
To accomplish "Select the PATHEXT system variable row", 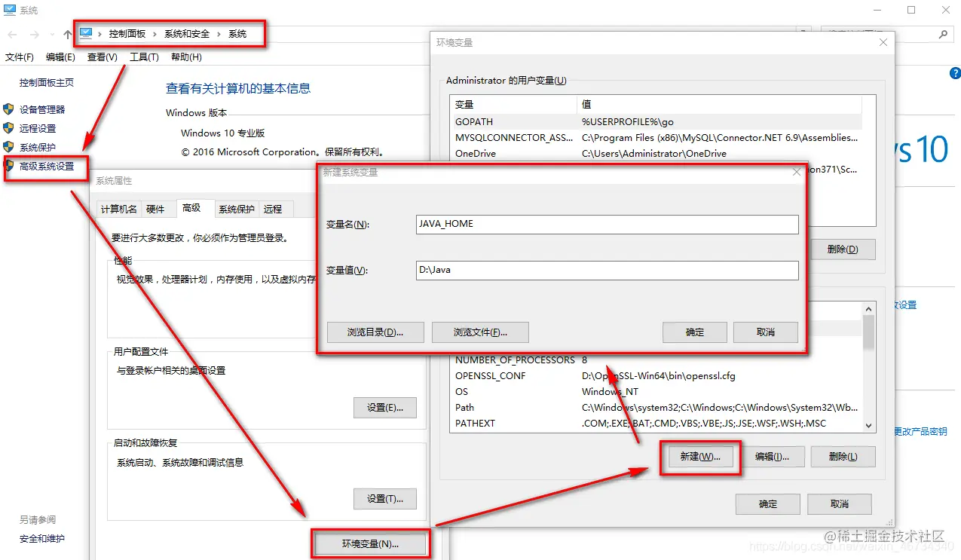I will [x=656, y=423].
